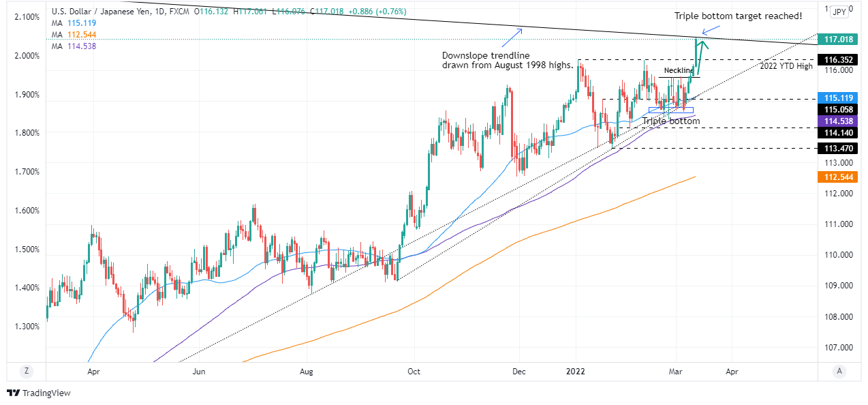Click the Z button on the time axis

pyautogui.click(x=26, y=371)
